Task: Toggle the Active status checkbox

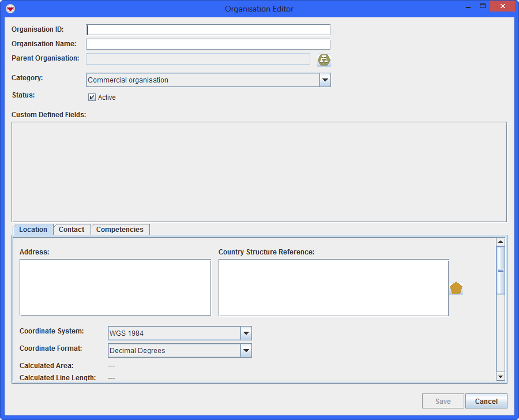Action: 92,97
